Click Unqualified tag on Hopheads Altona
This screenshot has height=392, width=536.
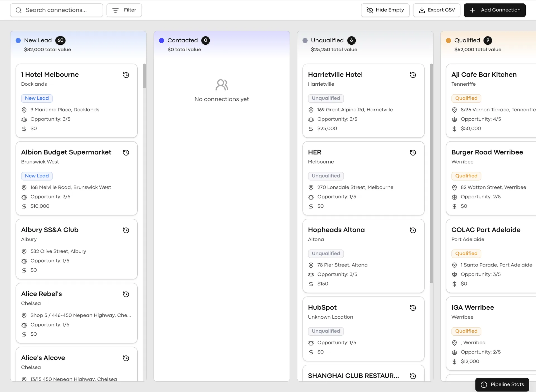[326, 253]
